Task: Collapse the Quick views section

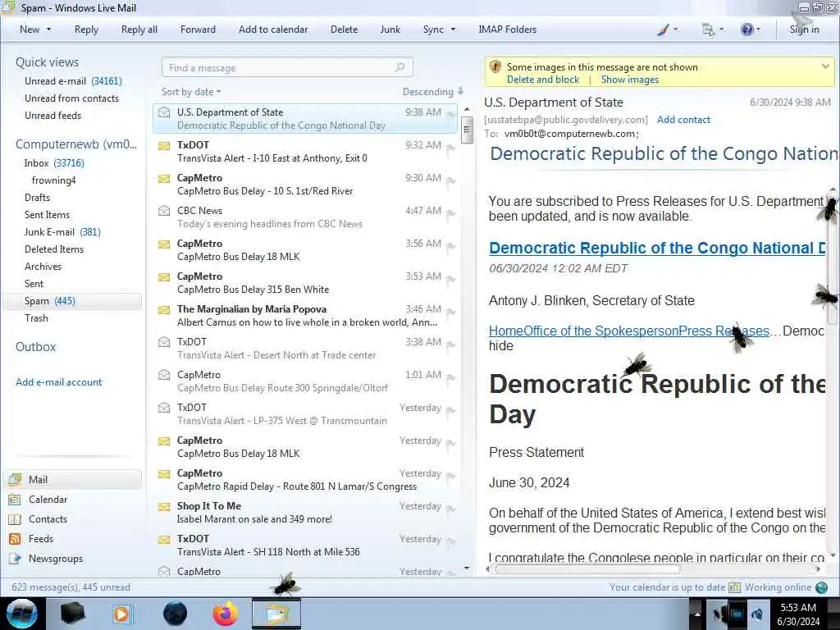Action: pos(47,62)
